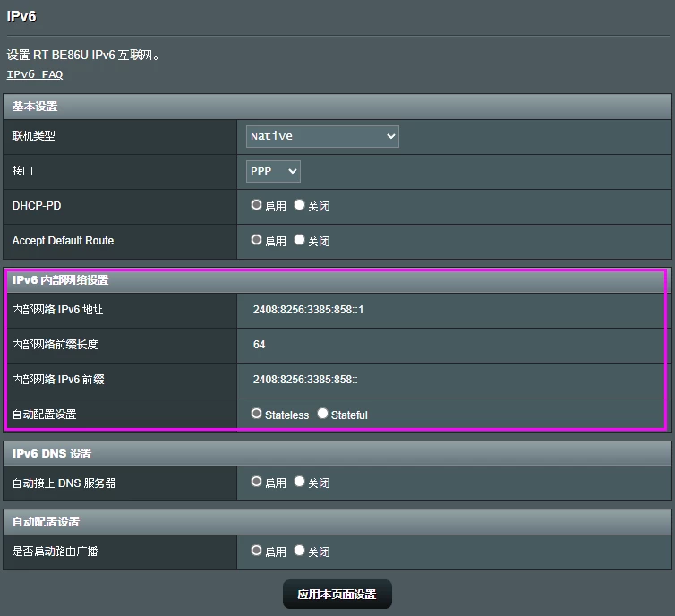Click the 基本设置 section header

[x=35, y=107]
